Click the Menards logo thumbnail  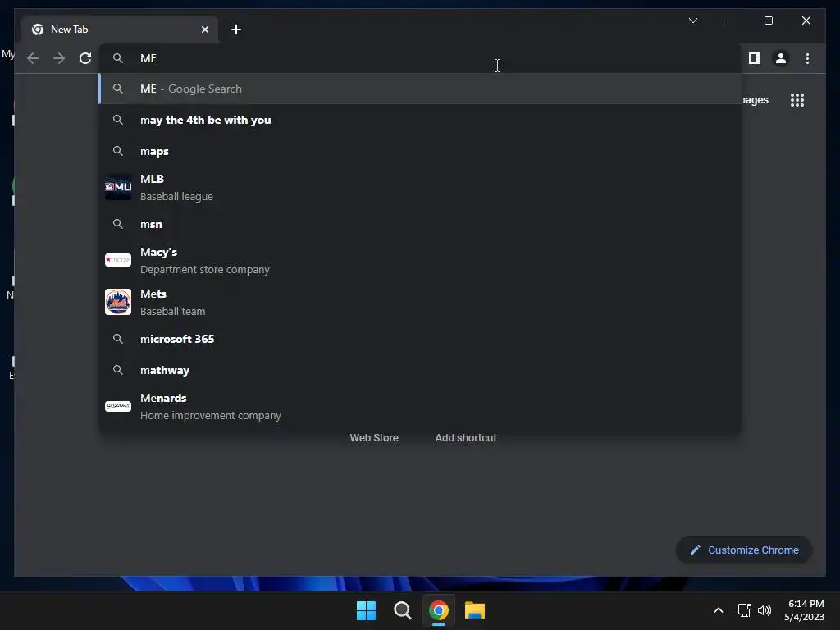tap(118, 406)
